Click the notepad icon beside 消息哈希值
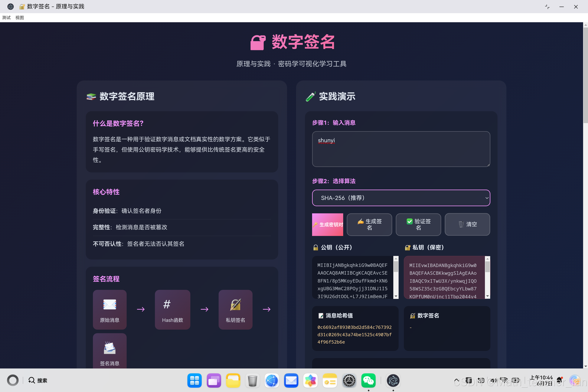The image size is (588, 392). (321, 316)
